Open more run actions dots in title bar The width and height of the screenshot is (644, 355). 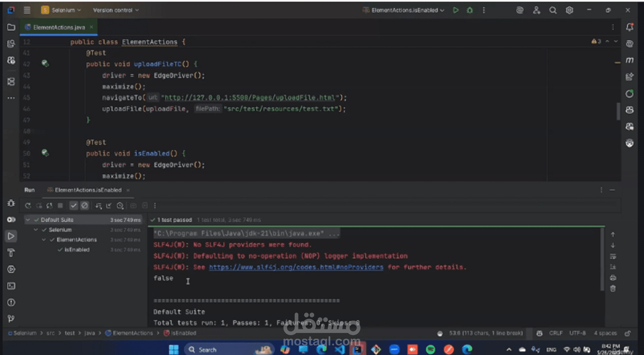click(x=484, y=10)
